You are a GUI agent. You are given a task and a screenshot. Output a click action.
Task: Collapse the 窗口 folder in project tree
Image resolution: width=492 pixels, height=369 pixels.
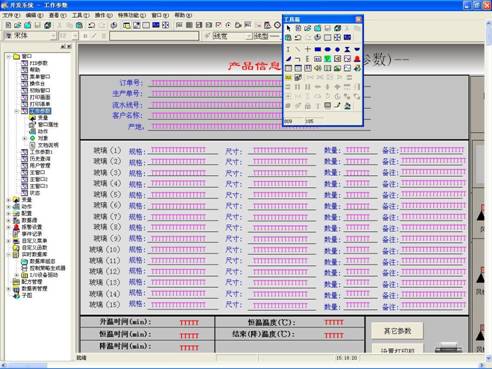pos(8,56)
